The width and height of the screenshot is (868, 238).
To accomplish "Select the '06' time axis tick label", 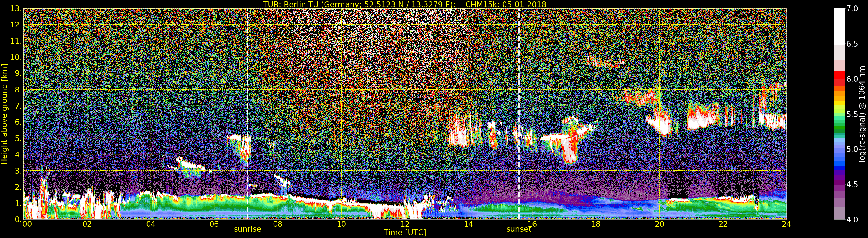I will coord(214,224).
